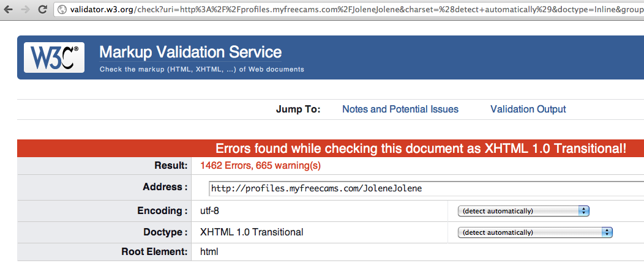Viewport: 644px width, 266px height.
Task: Select the '1462 Errors, 665 warning(s)' result text
Action: (x=260, y=166)
